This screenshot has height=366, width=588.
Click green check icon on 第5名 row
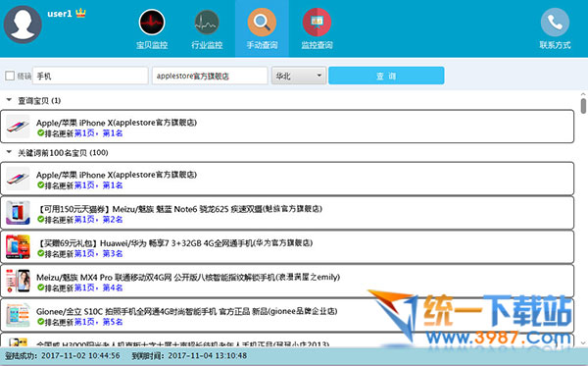(40, 322)
